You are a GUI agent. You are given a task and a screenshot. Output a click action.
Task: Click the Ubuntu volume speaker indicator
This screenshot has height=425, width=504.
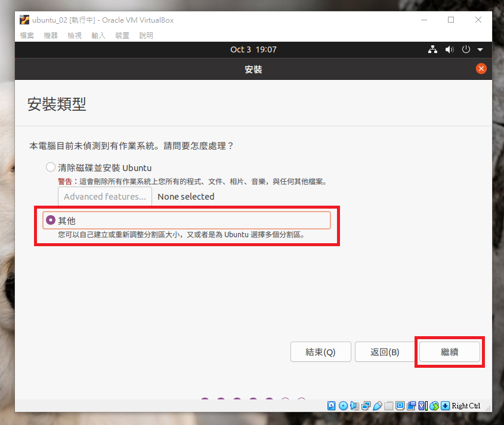pos(449,49)
